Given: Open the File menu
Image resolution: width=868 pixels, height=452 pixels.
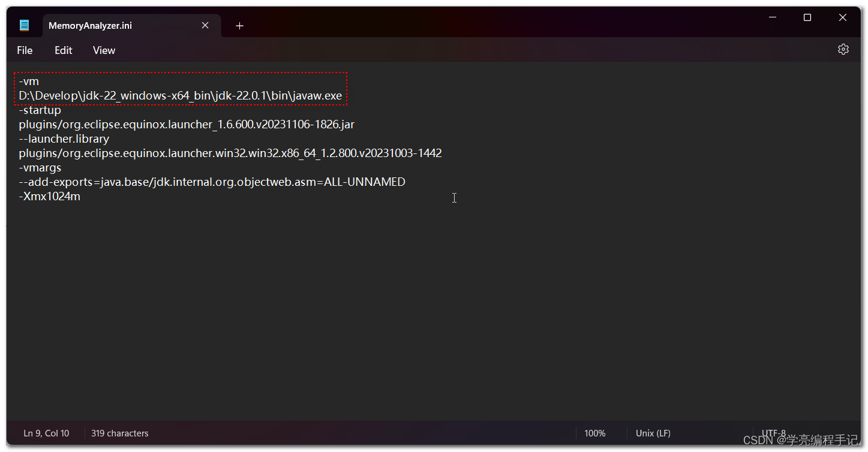Looking at the screenshot, I should 25,50.
